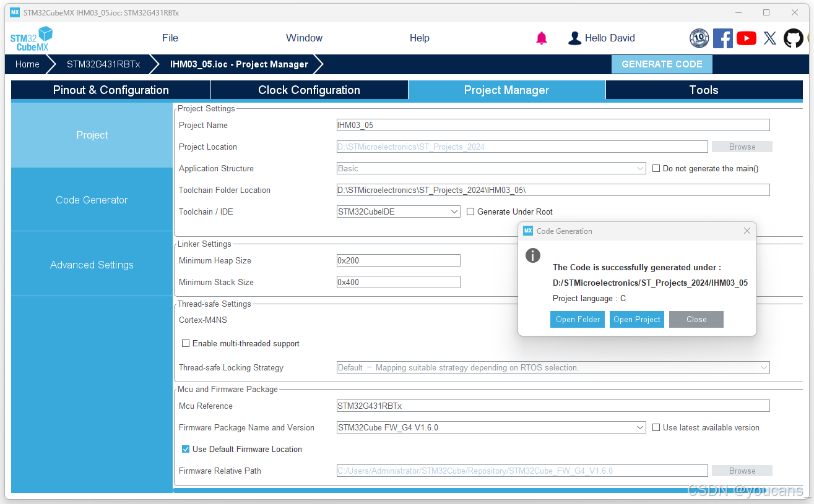814x504 pixels.
Task: Switch to Pinout & Configuration tab
Action: point(111,90)
